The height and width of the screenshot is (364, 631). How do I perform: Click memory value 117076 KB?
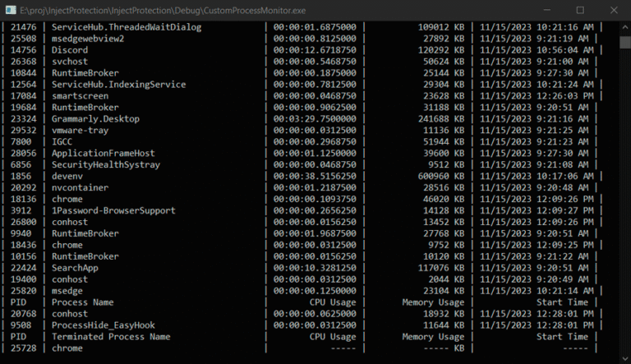pos(440,268)
